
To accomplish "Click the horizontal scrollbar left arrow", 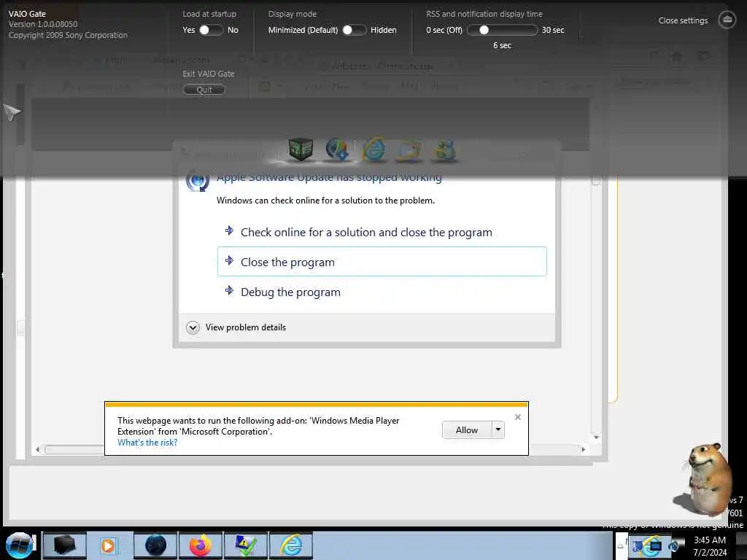I will (x=38, y=449).
